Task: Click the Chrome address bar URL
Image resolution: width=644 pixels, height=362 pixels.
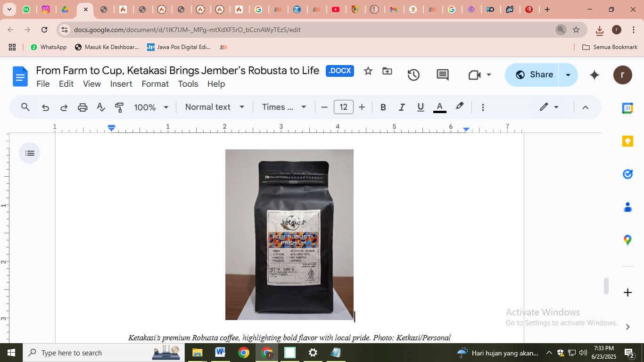Action: click(187, 30)
